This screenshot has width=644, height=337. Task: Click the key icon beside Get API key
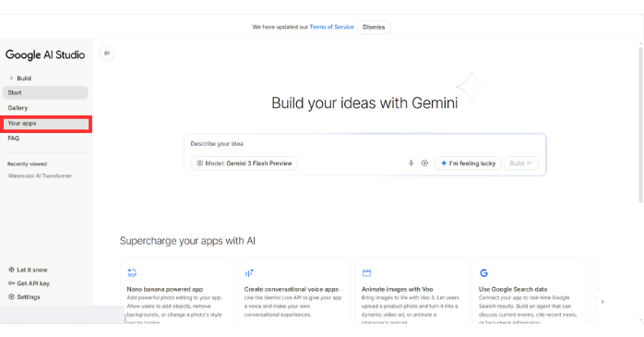click(x=11, y=283)
